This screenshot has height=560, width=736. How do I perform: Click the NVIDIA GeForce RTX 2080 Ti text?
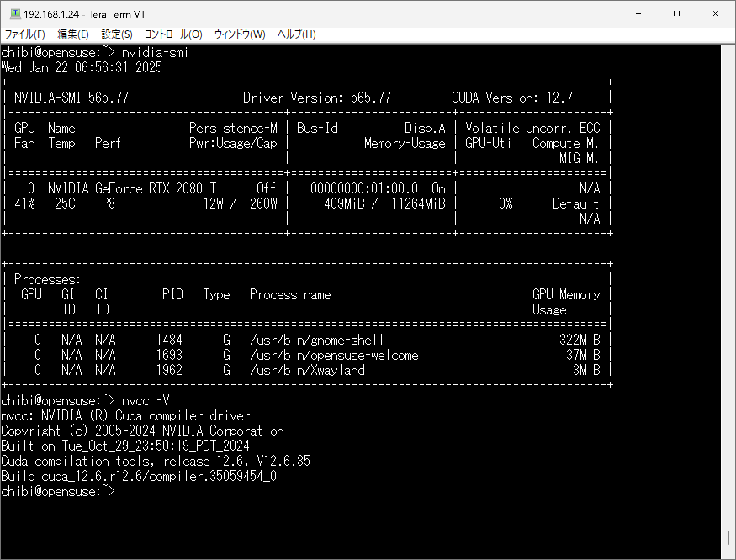click(x=135, y=188)
